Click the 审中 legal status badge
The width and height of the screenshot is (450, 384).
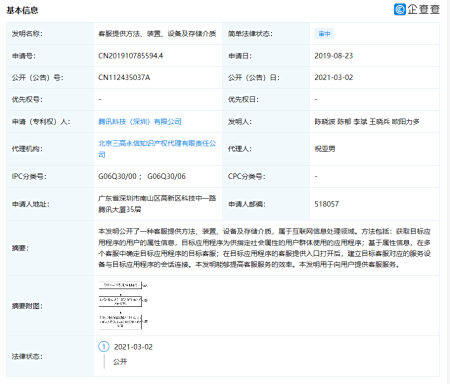(x=324, y=34)
